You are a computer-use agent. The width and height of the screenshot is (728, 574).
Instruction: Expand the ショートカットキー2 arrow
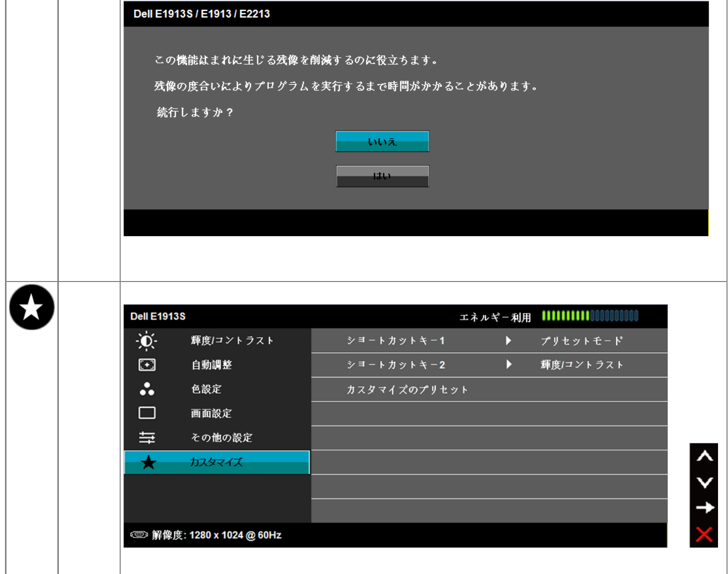(x=508, y=365)
